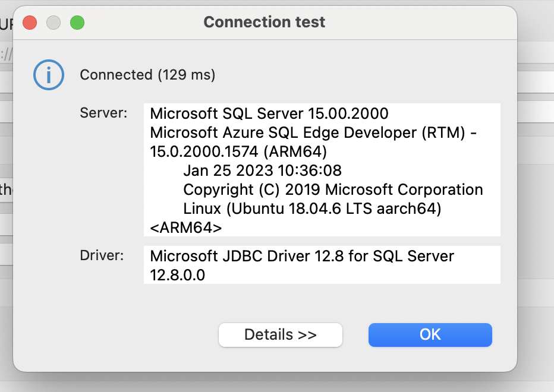Click the green zoom window button
Screen dimensions: 554x392
click(x=77, y=23)
